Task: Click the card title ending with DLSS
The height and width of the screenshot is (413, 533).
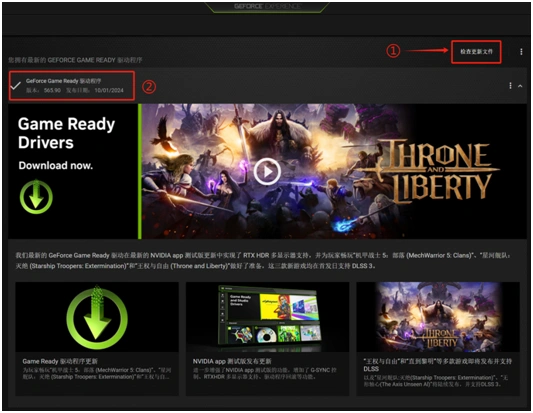Action: (x=437, y=365)
